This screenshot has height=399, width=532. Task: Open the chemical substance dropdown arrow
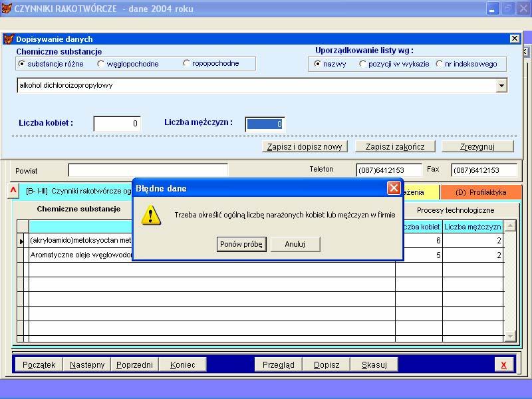point(501,86)
